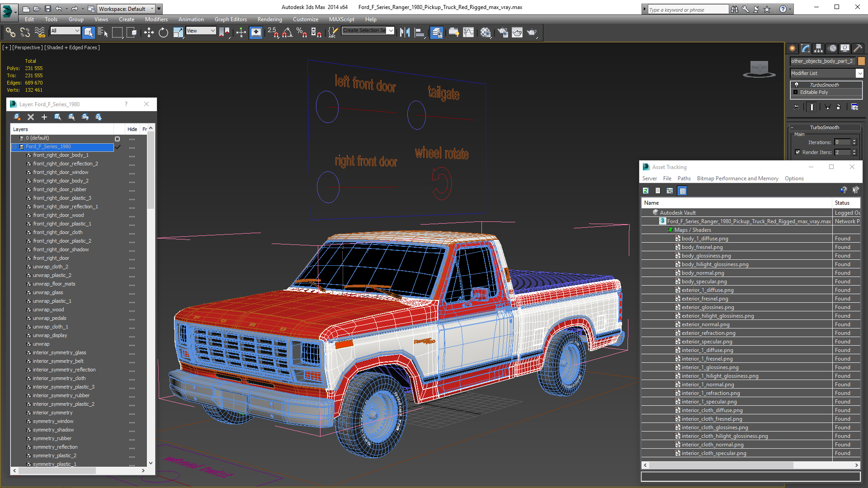The width and height of the screenshot is (868, 488).
Task: Click the Mirror tool icon
Action: click(405, 32)
